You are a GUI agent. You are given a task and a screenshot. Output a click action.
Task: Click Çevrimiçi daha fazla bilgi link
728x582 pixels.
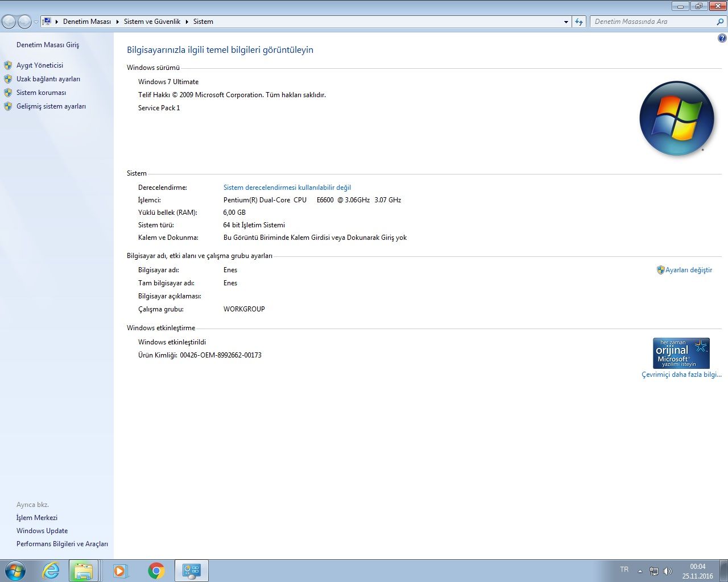681,375
